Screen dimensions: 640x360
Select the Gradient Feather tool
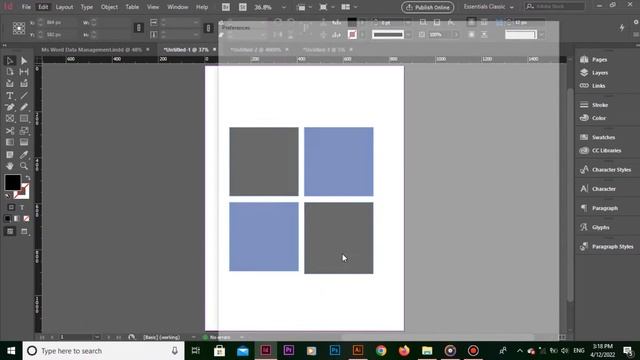point(24,142)
